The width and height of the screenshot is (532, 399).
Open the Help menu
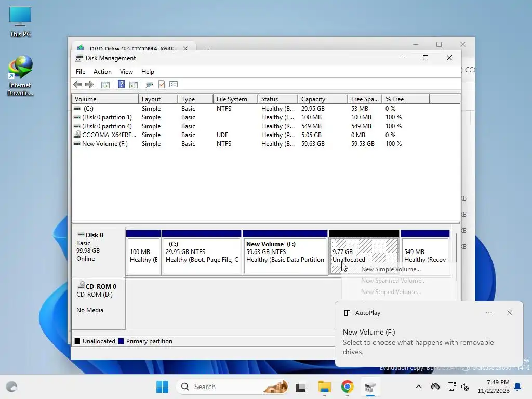coord(148,72)
